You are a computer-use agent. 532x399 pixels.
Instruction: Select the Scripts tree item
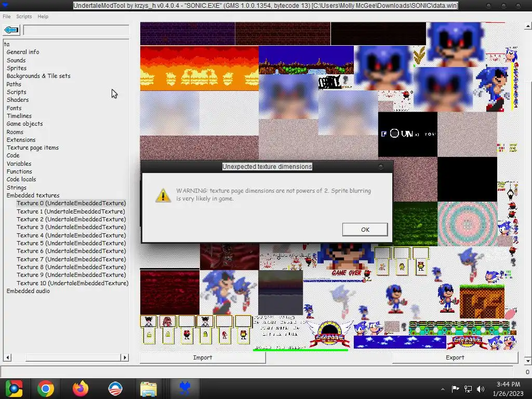pos(16,92)
